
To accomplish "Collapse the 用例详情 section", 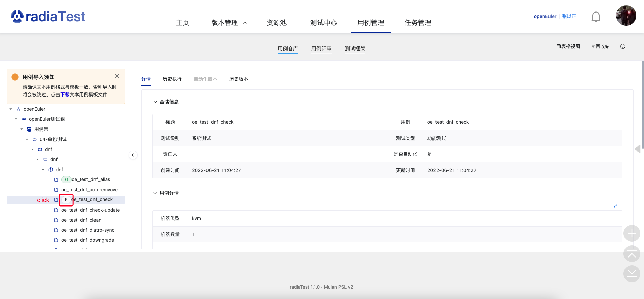I will point(155,193).
